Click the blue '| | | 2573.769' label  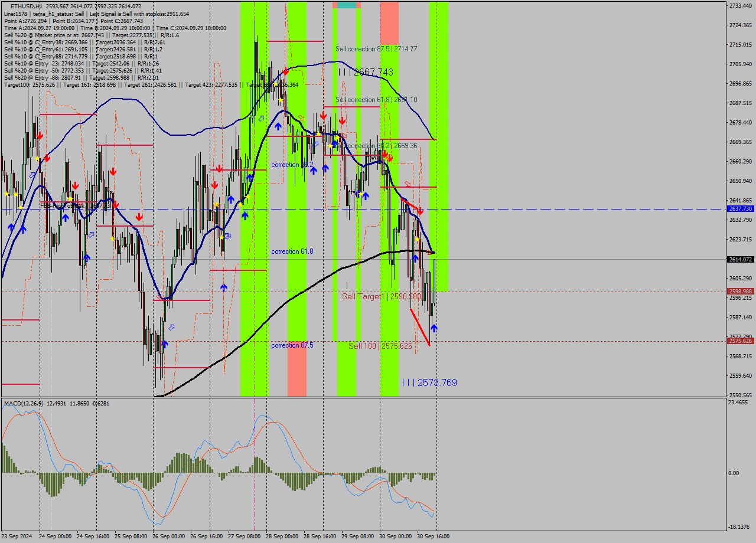pos(429,382)
